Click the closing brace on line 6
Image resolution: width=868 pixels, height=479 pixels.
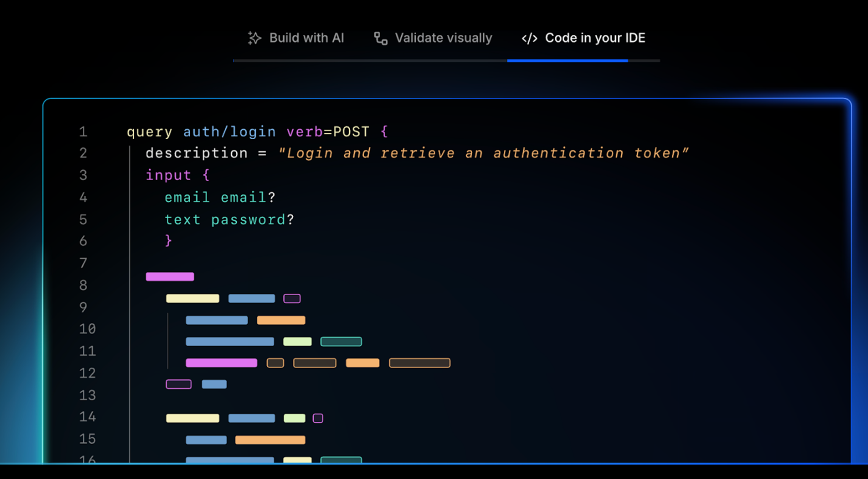(x=168, y=241)
